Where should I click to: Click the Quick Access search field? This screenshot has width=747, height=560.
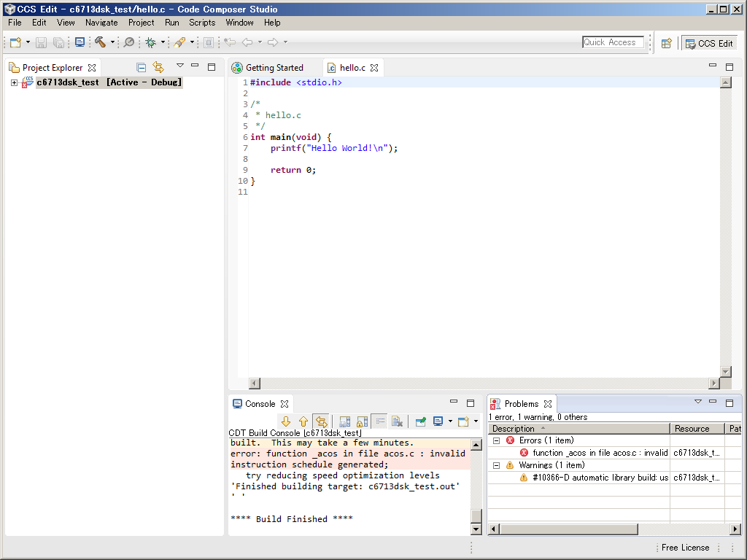[x=613, y=42]
